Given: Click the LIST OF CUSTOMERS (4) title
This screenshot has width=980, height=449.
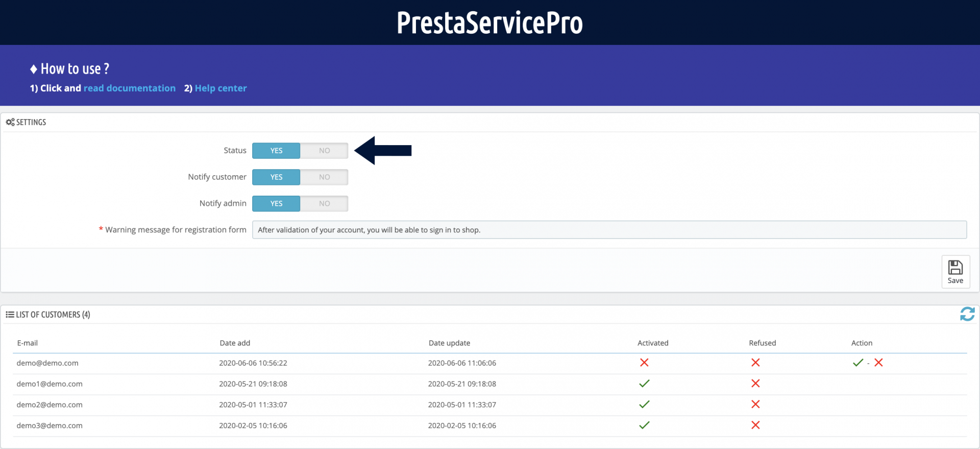Looking at the screenshot, I should [x=53, y=315].
